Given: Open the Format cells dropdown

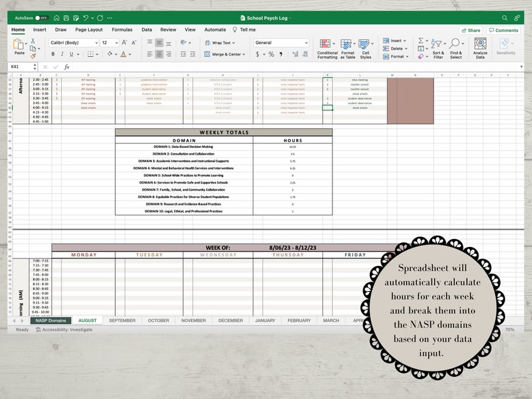Looking at the screenshot, I should click(395, 57).
